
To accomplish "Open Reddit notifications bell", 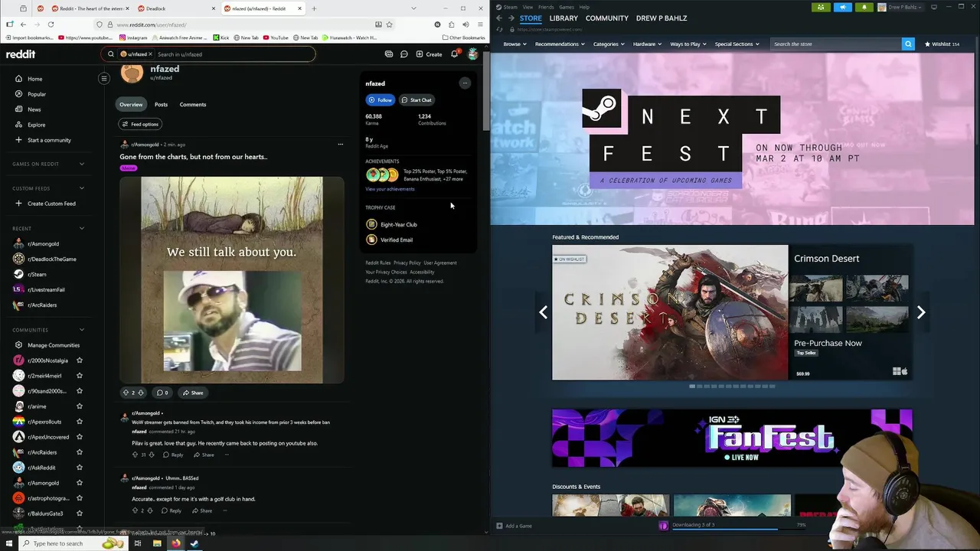I will [454, 54].
